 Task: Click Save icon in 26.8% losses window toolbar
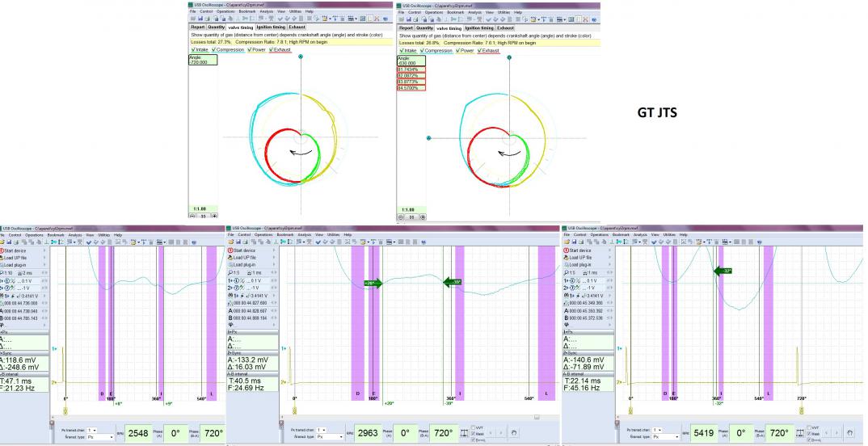408,19
